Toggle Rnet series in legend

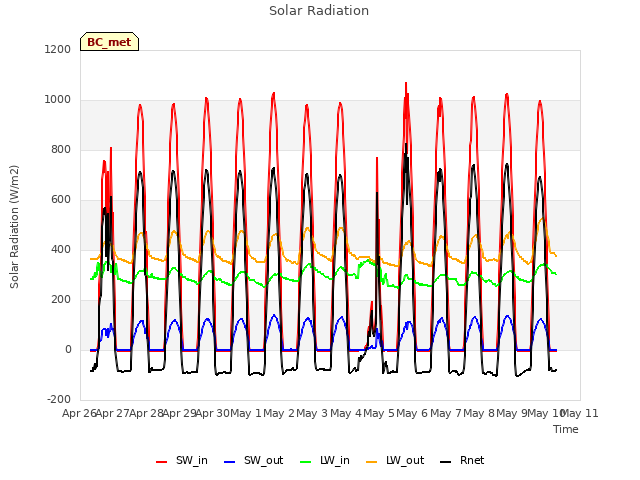[462, 461]
